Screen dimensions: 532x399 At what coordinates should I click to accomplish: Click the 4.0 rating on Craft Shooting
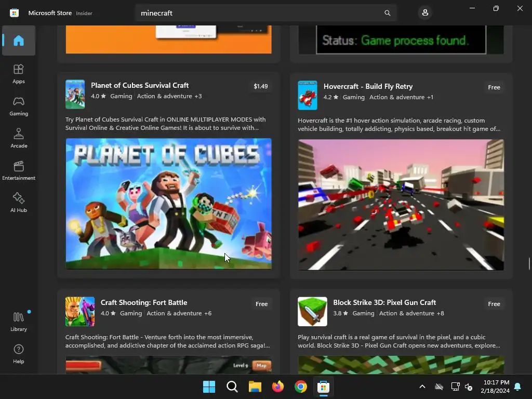(108, 313)
